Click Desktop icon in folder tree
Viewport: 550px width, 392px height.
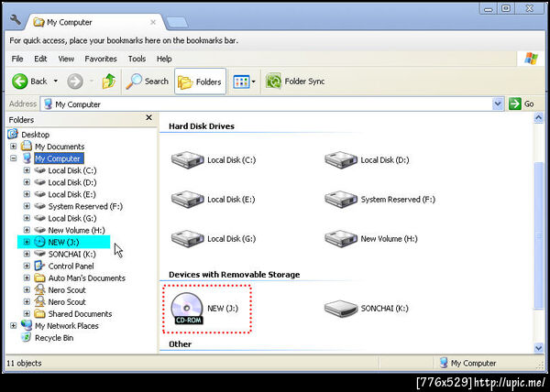[13, 134]
